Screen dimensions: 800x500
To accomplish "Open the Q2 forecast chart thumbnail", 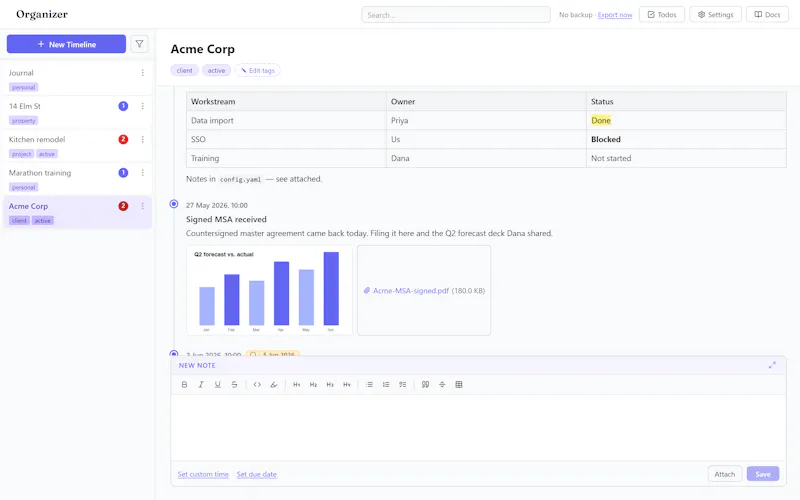I will pos(269,290).
